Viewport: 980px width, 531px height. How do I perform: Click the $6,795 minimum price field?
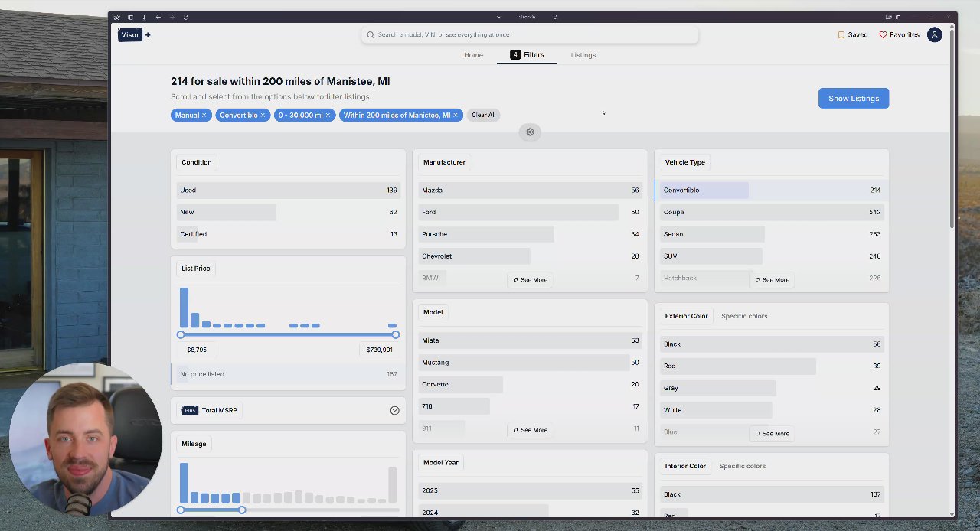(197, 350)
